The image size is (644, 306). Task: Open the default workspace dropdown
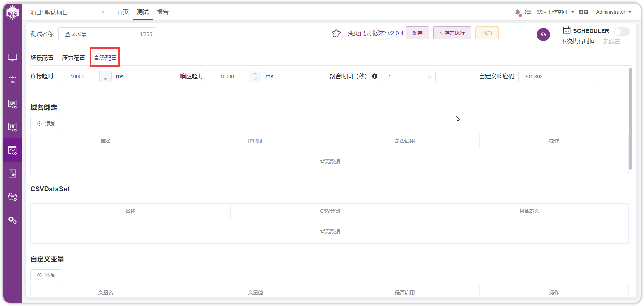click(555, 12)
